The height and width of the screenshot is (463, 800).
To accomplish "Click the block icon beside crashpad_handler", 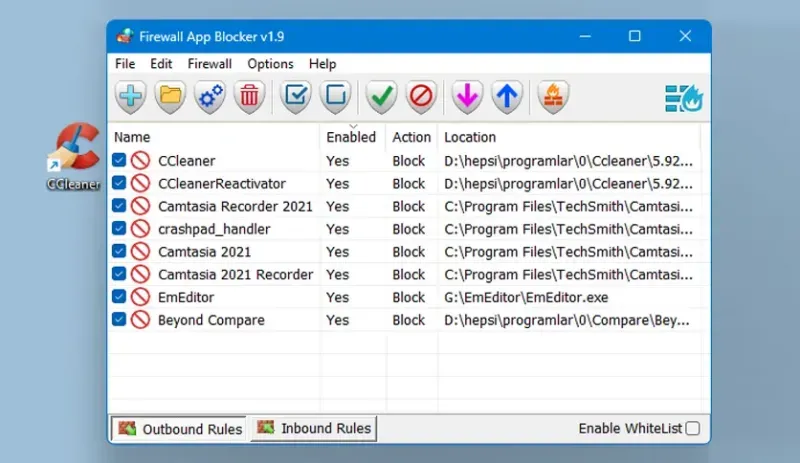I will (x=140, y=229).
